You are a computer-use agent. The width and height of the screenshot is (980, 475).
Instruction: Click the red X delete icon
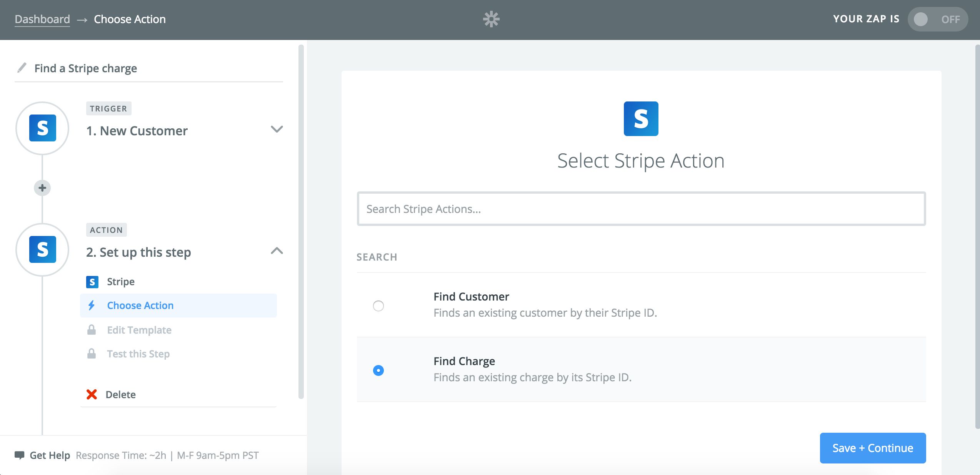(92, 395)
